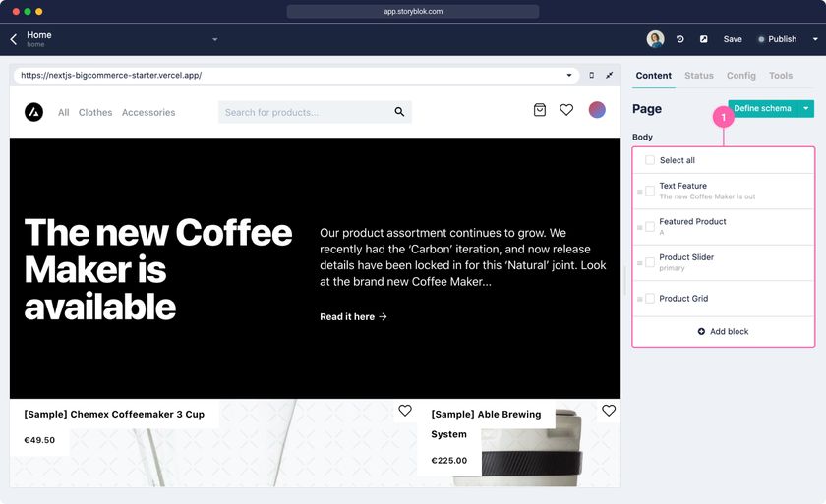Open the Able Brewing System product title

coord(486,424)
